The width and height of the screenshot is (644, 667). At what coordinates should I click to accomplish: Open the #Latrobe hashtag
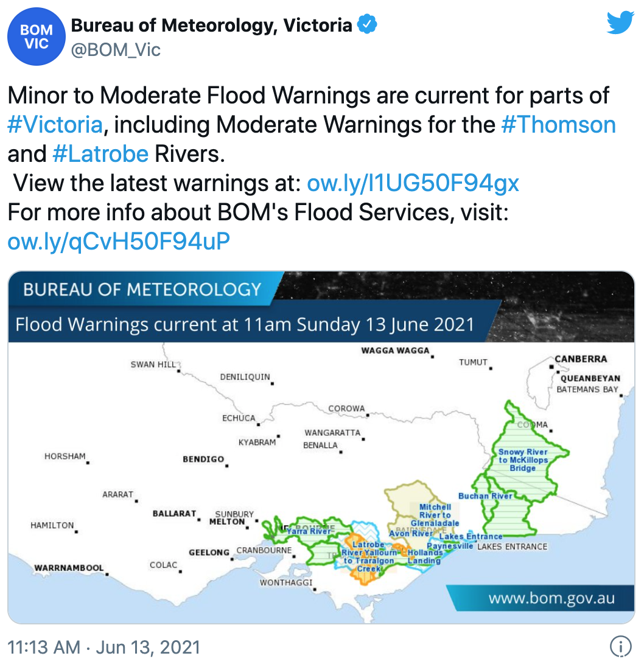coord(100,153)
